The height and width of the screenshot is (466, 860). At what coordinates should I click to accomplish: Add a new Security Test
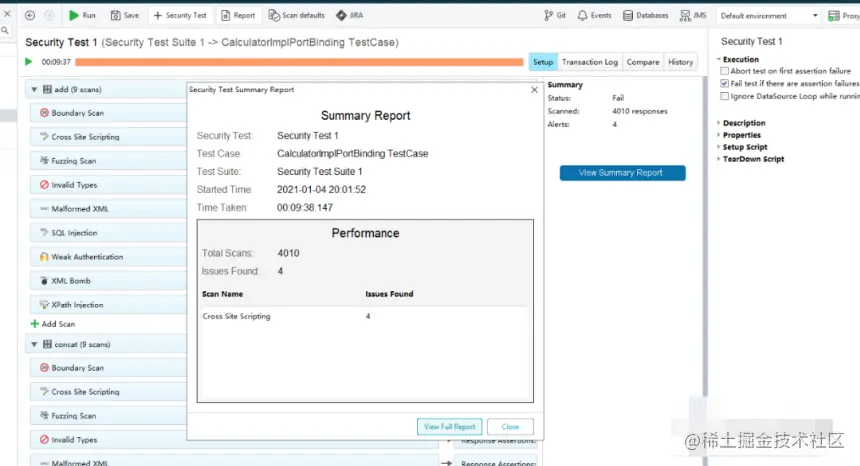coord(180,15)
